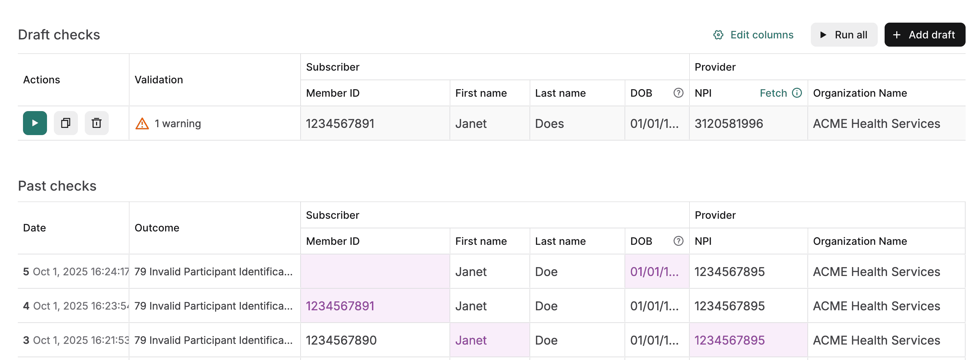Screen dimensions: 980x360
Task: Select highlighted first name Janet in check 3
Action: point(471,339)
